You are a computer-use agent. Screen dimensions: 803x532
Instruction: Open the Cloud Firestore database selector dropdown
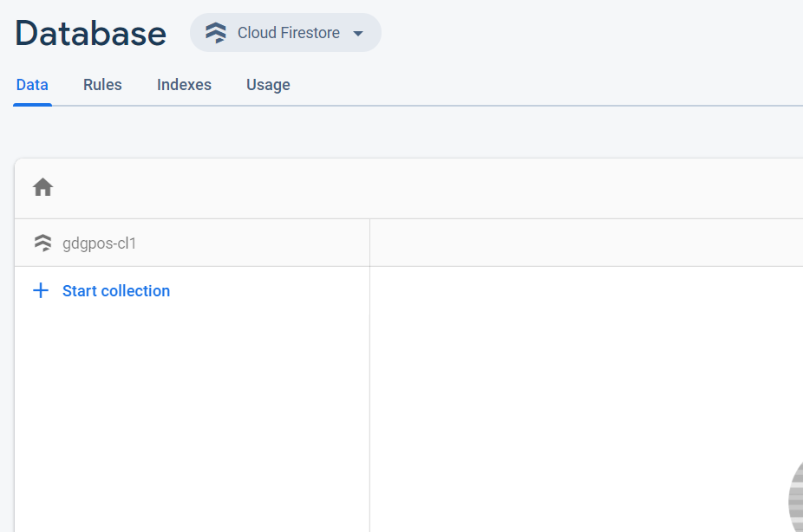click(x=285, y=33)
